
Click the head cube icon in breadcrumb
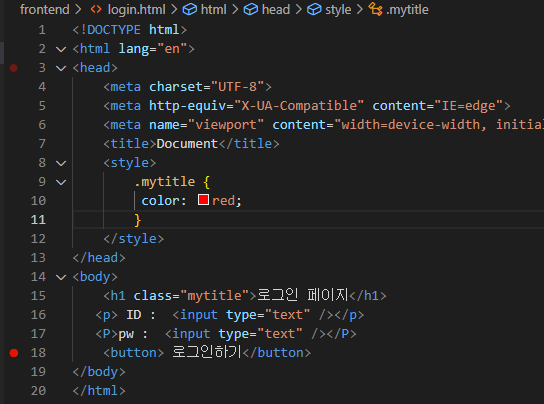[x=250, y=9]
